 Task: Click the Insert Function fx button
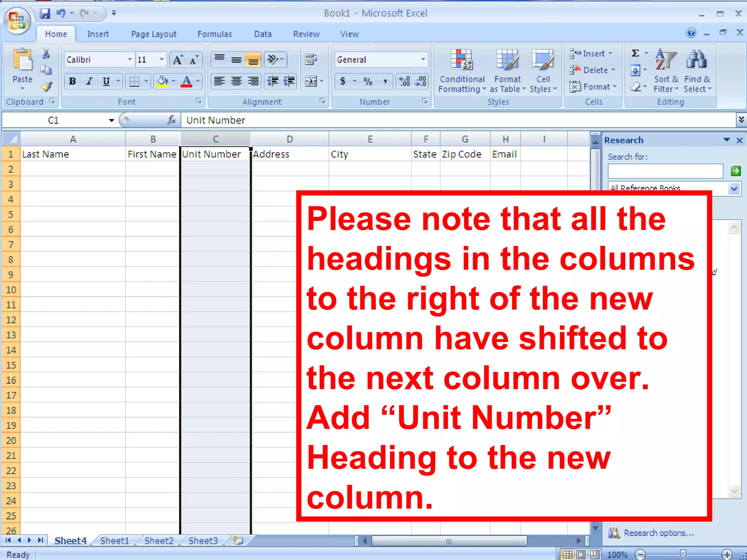171,120
